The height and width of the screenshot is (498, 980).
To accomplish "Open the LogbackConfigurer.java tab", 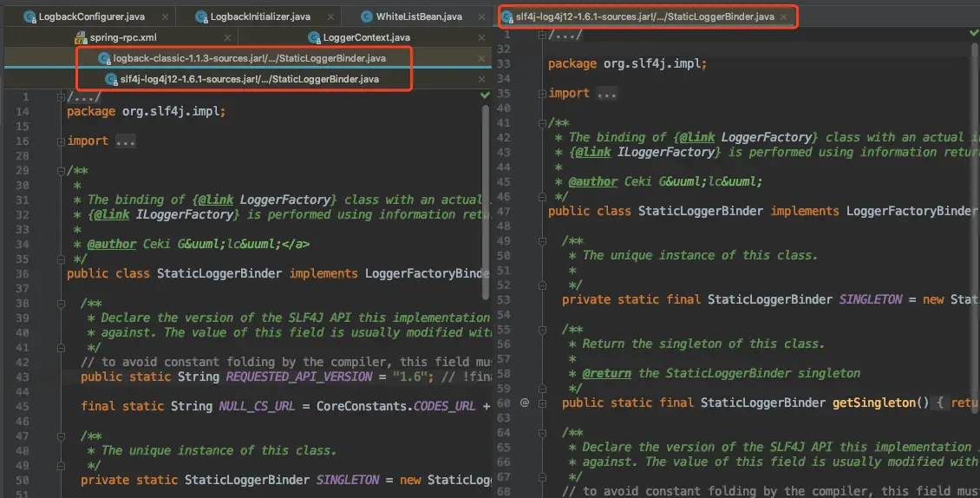I will [91, 16].
